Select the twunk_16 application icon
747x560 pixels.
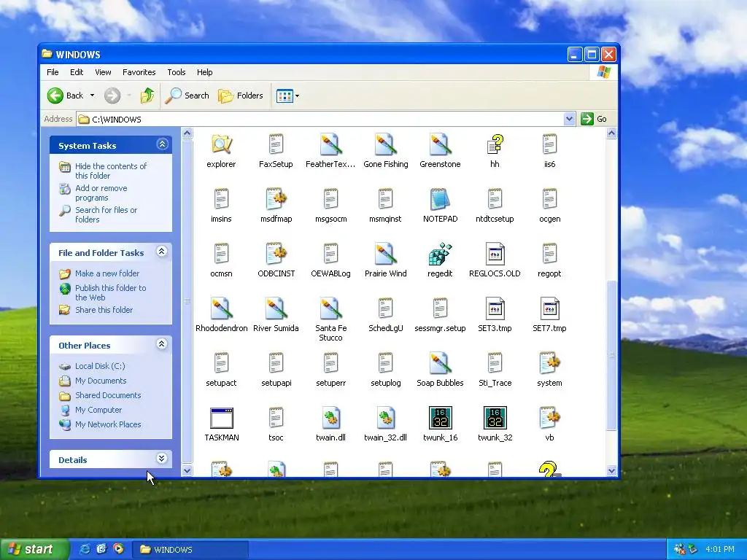[x=440, y=418]
